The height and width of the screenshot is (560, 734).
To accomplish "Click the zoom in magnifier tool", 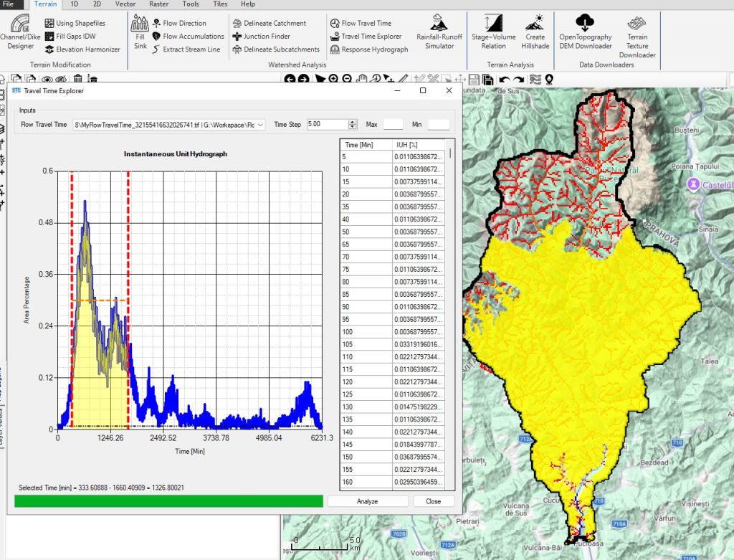I will pyautogui.click(x=333, y=79).
